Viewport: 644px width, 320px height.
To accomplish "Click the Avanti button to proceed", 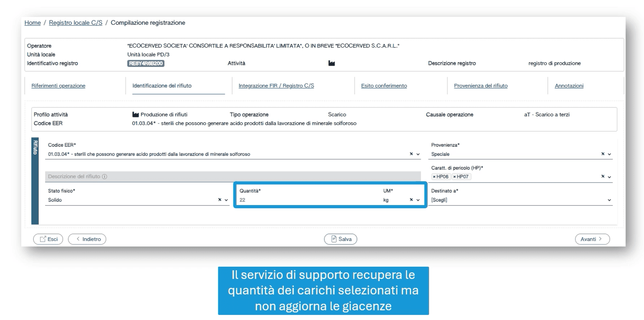I will [592, 239].
